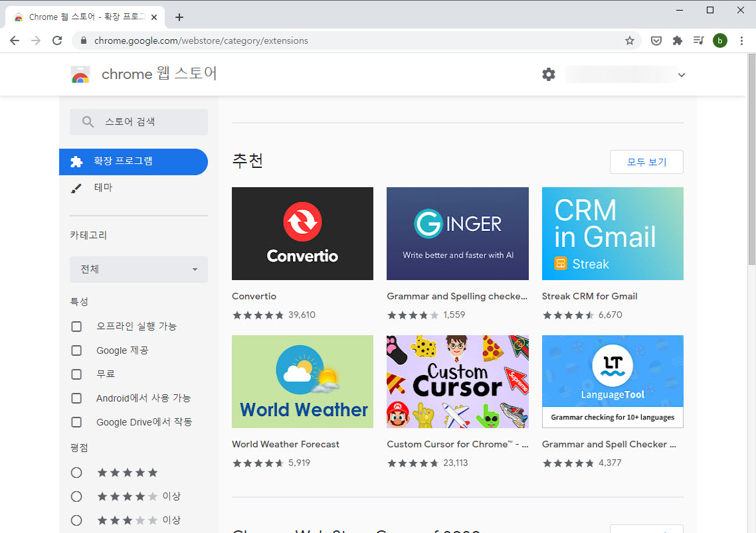Viewport: 756px width, 533px height.
Task: Click the 1,559 rating count for Ginger
Action: (x=454, y=315)
